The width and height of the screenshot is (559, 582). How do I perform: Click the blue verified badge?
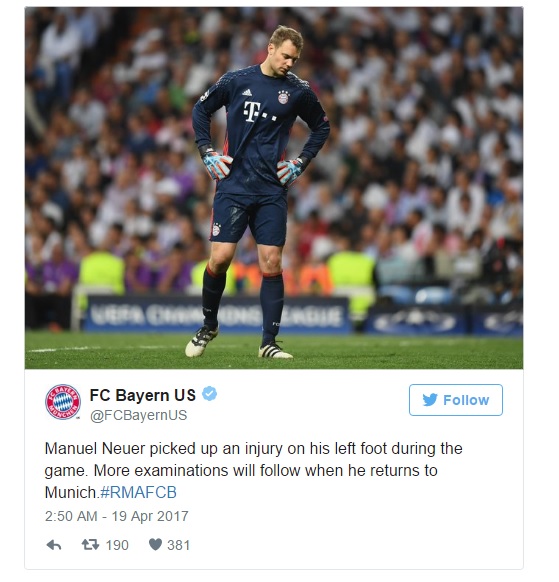click(x=209, y=394)
